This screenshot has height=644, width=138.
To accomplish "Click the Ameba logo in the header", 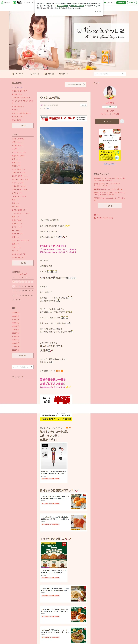I will click(x=5, y=2).
